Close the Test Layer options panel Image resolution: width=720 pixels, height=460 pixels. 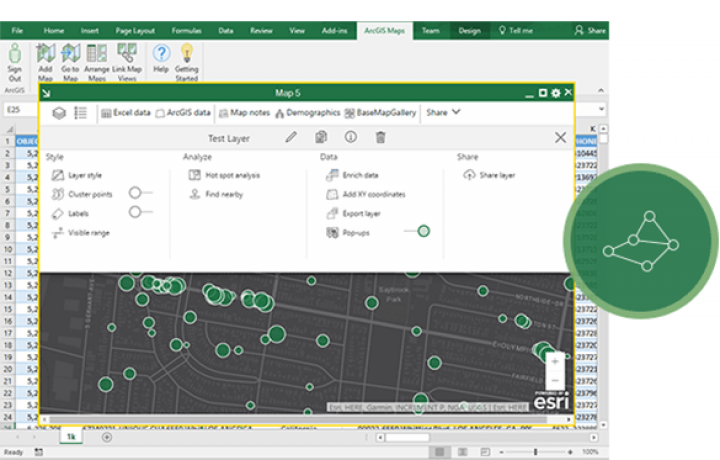point(560,137)
